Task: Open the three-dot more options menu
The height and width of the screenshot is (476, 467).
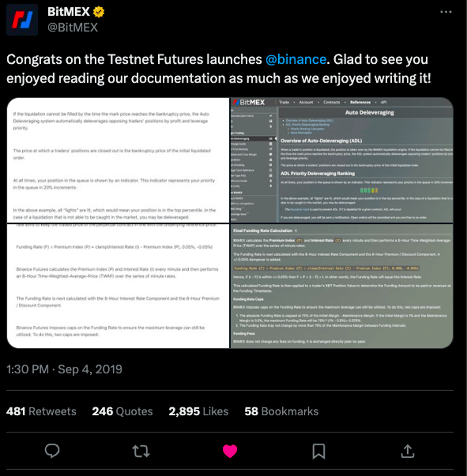Action: tap(445, 12)
